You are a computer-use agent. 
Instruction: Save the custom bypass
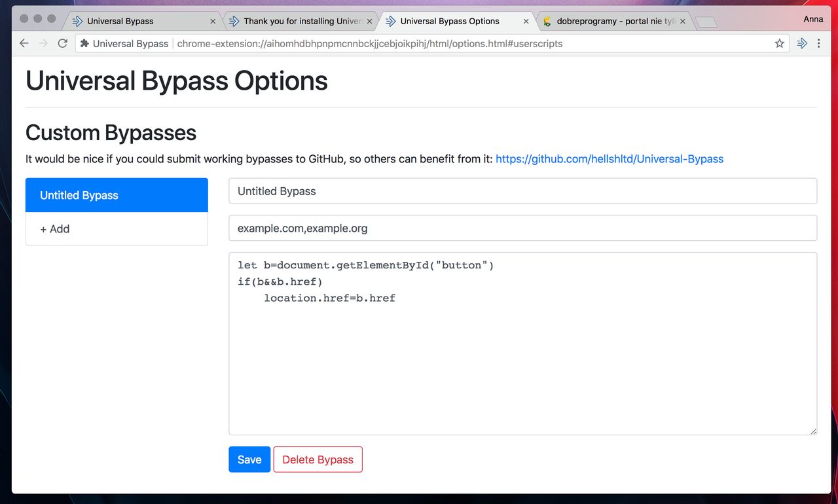pyautogui.click(x=249, y=459)
